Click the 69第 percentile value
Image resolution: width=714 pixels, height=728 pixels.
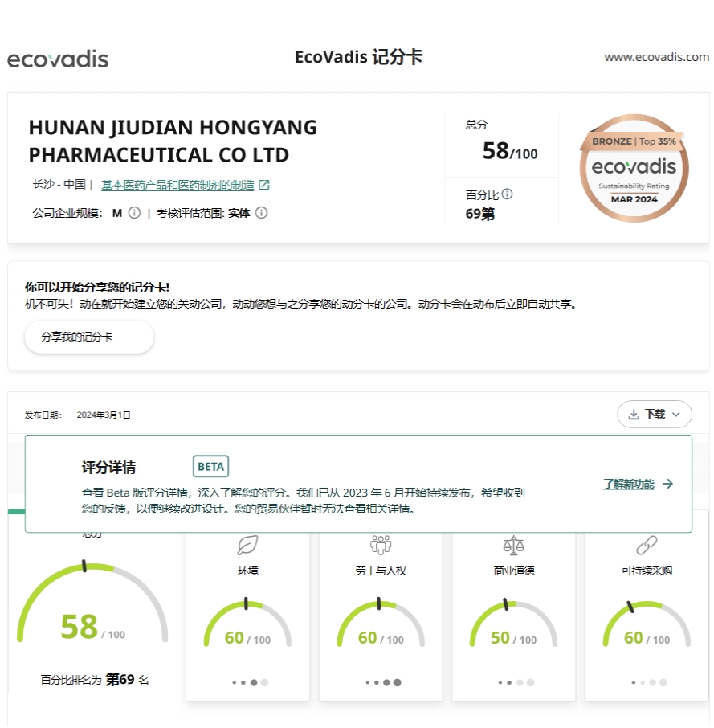(480, 214)
